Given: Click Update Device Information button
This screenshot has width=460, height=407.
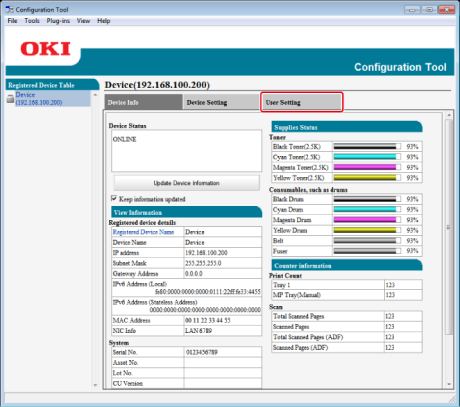Looking at the screenshot, I should (187, 183).
